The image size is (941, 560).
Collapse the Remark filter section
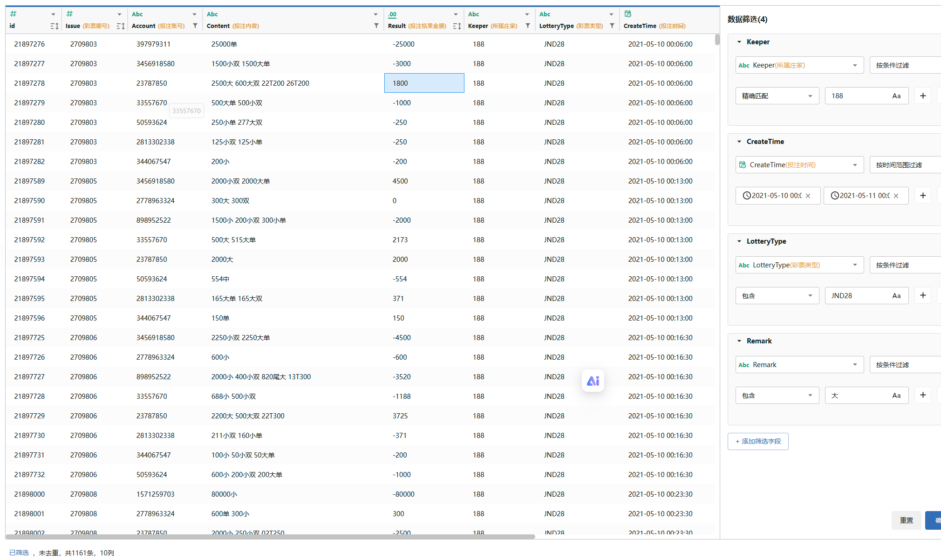click(739, 341)
